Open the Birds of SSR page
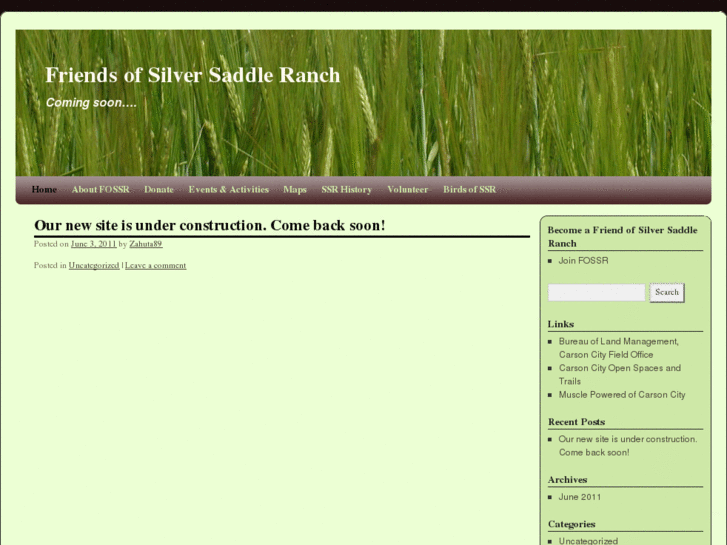The image size is (727, 545). (469, 189)
